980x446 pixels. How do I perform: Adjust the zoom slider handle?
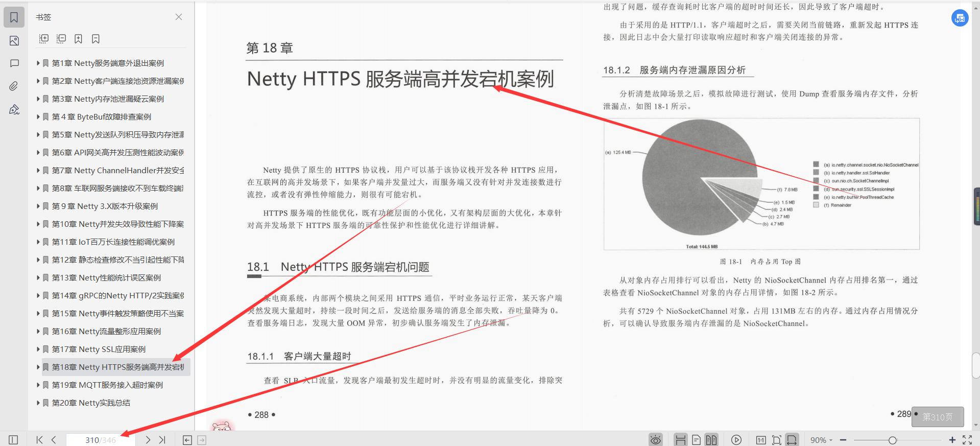(892, 440)
